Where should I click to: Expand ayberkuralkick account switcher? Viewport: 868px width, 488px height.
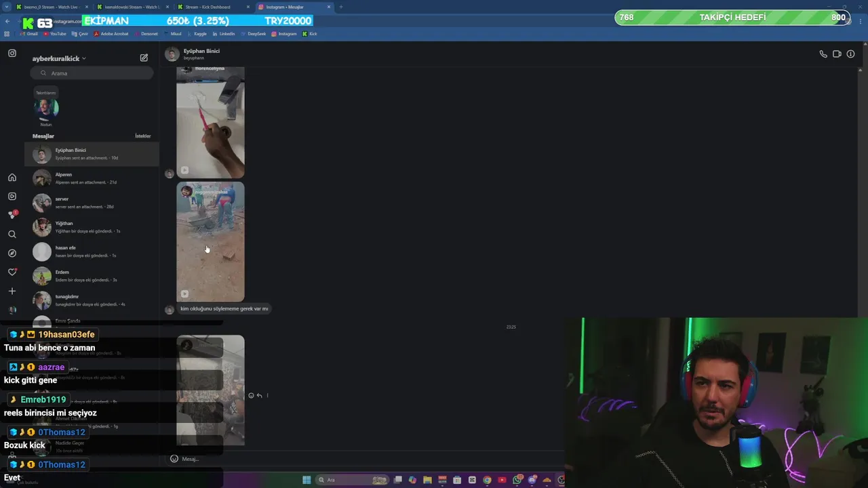point(59,59)
